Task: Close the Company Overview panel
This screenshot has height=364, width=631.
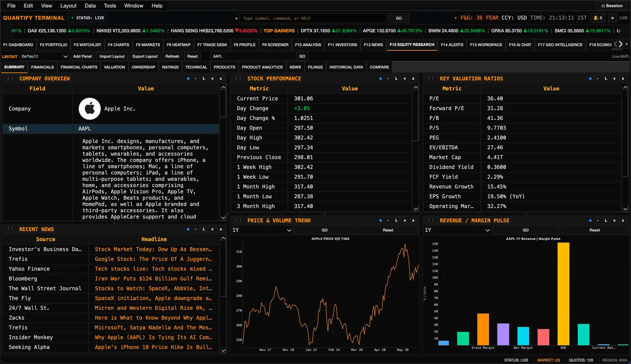Action: point(221,78)
